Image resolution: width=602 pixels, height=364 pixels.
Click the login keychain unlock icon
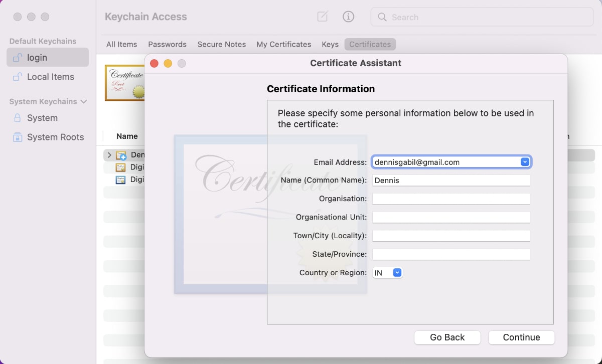(18, 58)
